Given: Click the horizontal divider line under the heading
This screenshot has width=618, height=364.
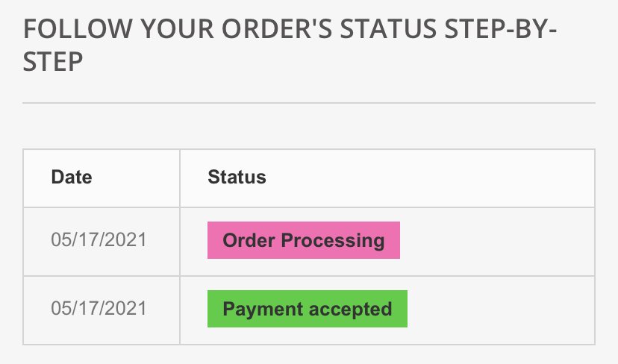Looking at the screenshot, I should pyautogui.click(x=309, y=103).
